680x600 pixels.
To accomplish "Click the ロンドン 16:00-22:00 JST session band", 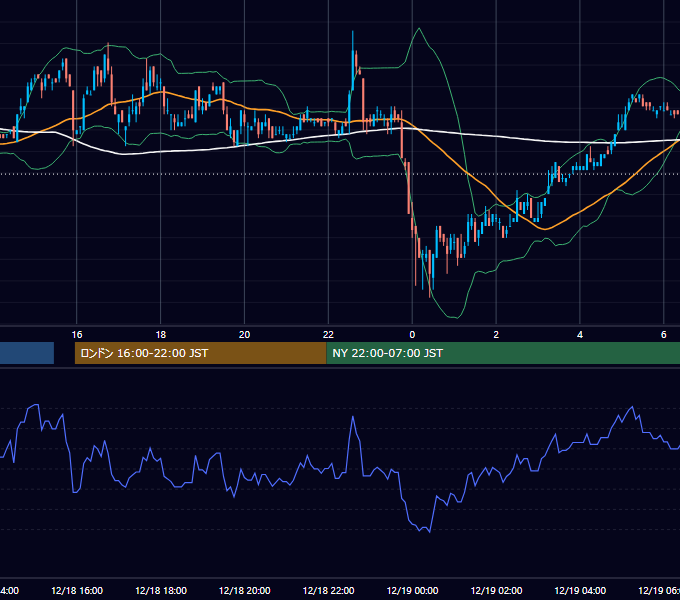I will [x=200, y=353].
